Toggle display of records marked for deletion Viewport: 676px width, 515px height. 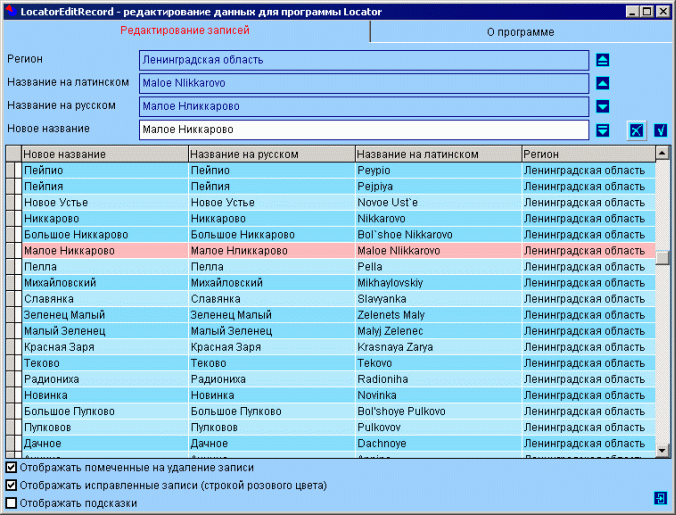11,467
